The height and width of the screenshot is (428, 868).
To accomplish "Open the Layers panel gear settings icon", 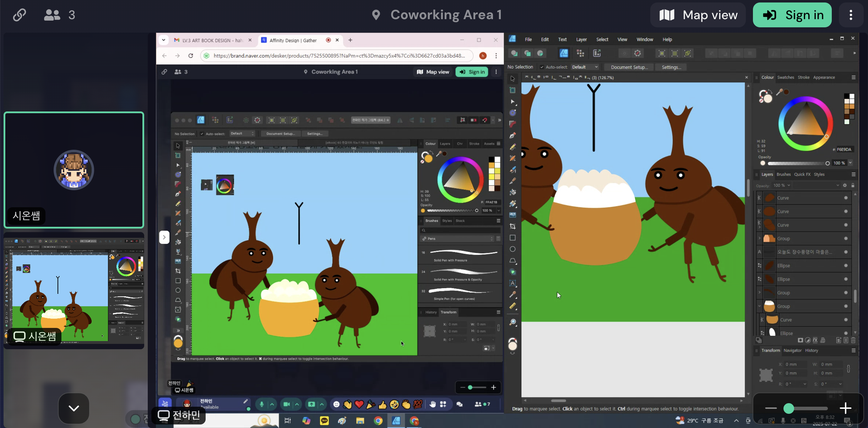I will (x=845, y=185).
